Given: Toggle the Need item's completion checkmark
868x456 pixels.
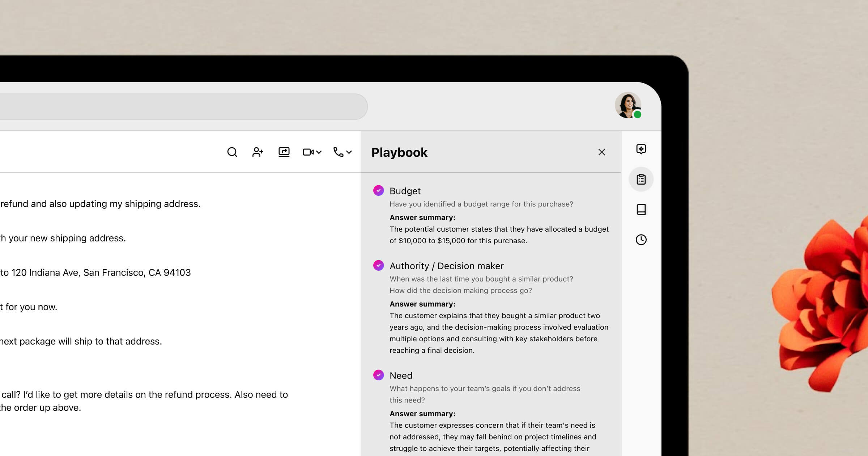Looking at the screenshot, I should 379,375.
